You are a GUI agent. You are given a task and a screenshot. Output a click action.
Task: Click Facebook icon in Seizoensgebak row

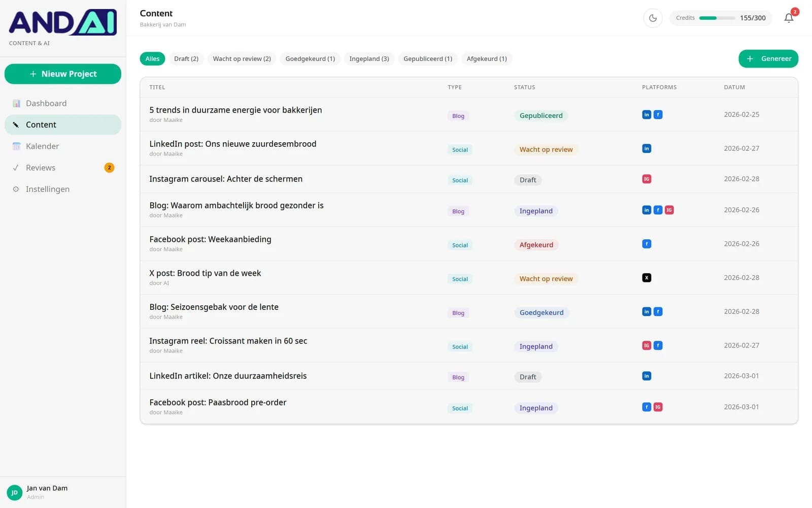point(658,312)
